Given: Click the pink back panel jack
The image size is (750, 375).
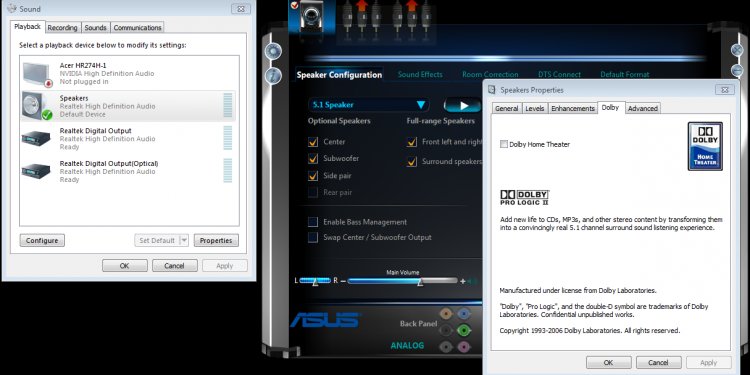Looking at the screenshot, I should (463, 346).
